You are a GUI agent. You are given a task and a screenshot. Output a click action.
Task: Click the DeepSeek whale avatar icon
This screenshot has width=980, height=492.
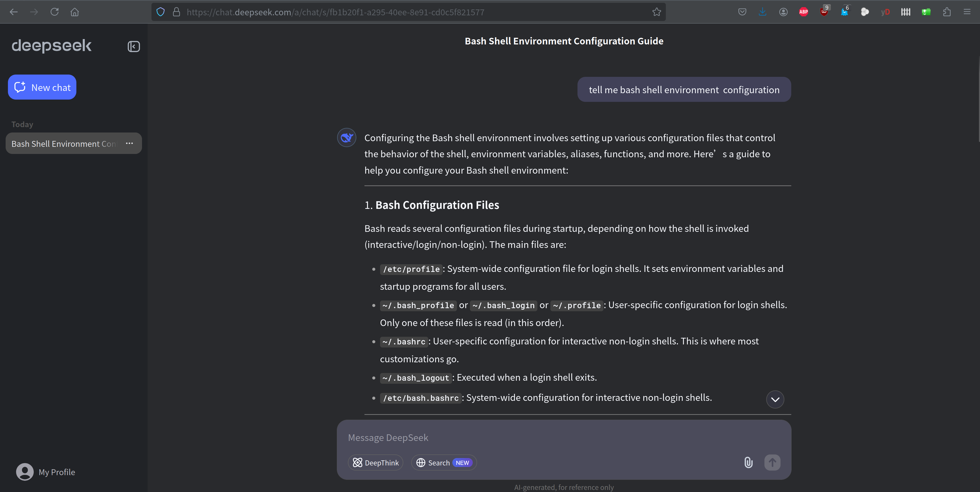(x=347, y=137)
